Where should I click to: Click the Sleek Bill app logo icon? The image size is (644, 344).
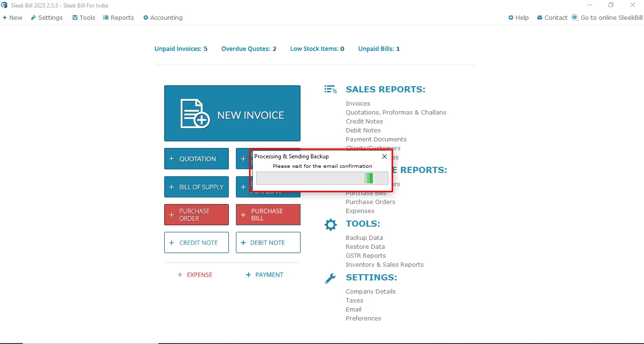(x=5, y=5)
